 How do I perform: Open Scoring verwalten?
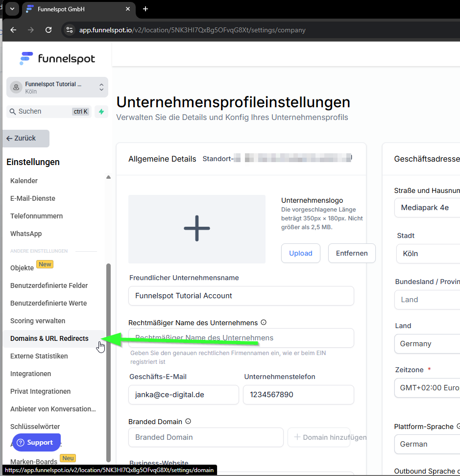(38, 321)
